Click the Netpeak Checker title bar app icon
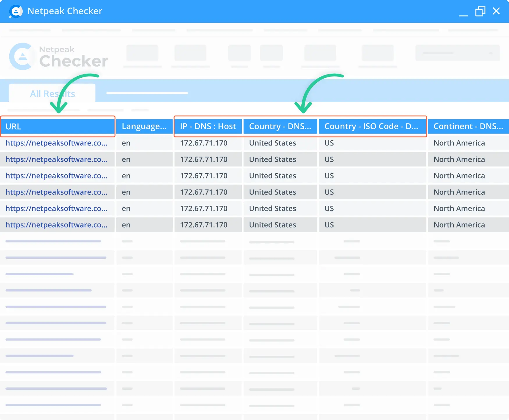The width and height of the screenshot is (509, 420). coord(16,11)
